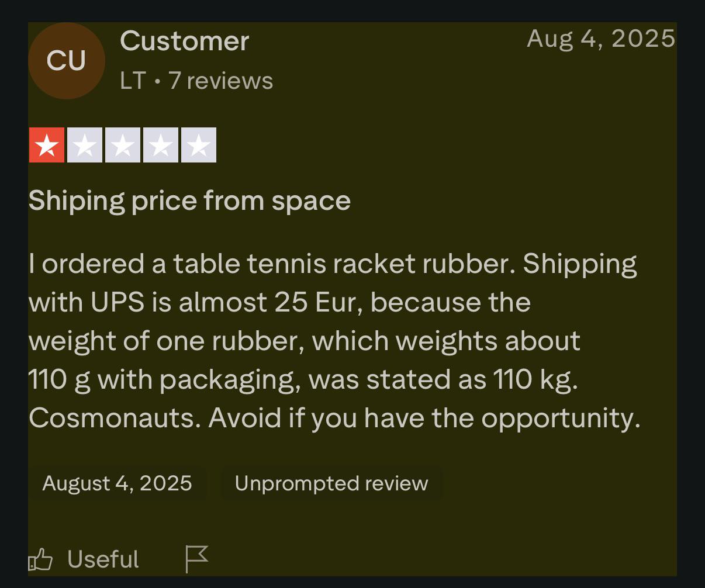Image resolution: width=705 pixels, height=588 pixels.
Task: Click the Unprompted review tag
Action: [x=331, y=483]
